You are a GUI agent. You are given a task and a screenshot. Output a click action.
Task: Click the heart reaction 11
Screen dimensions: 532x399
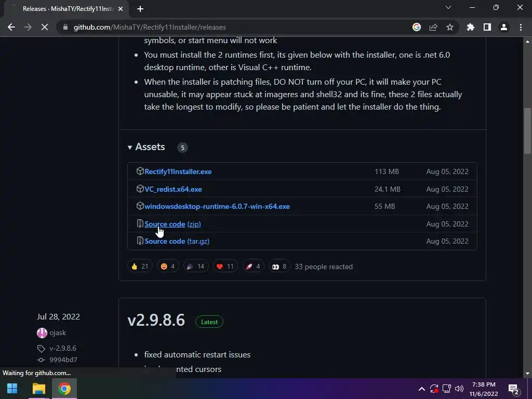225,267
